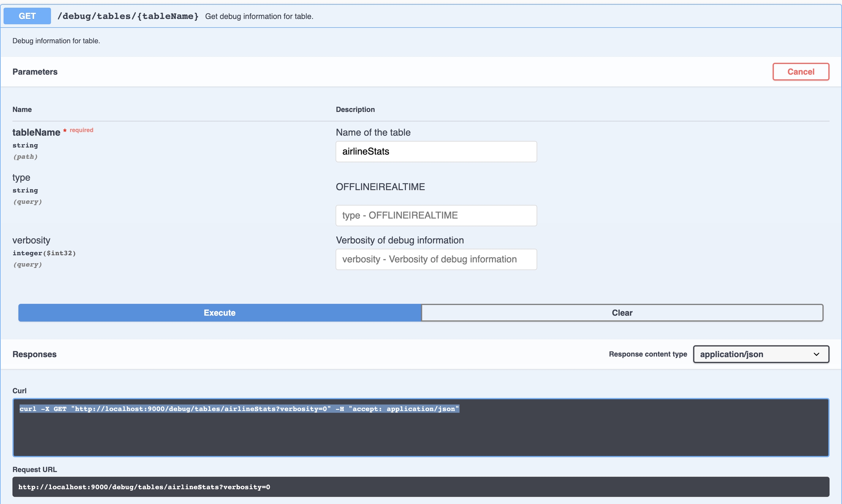Focus the type OFFLINE|REALTIME input field

click(436, 215)
